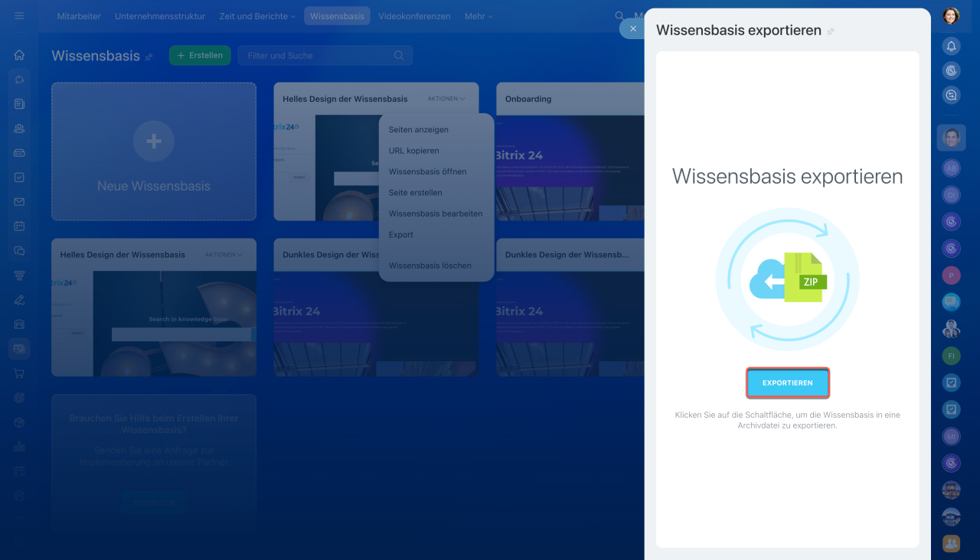Screen dimensions: 980x560
Task: Click the magnifier in Filter und Suche
Action: [x=399, y=55]
